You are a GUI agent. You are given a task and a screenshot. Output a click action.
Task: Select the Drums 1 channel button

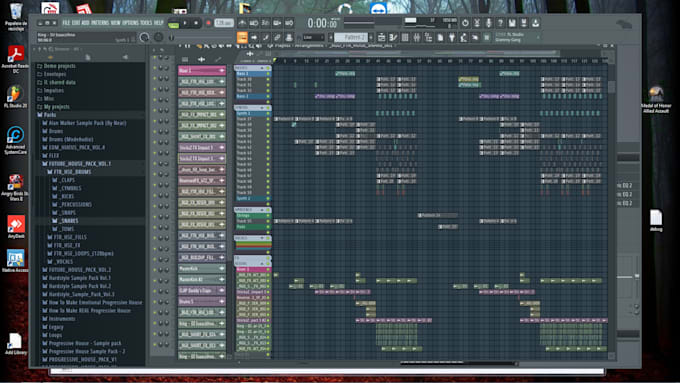(x=202, y=301)
